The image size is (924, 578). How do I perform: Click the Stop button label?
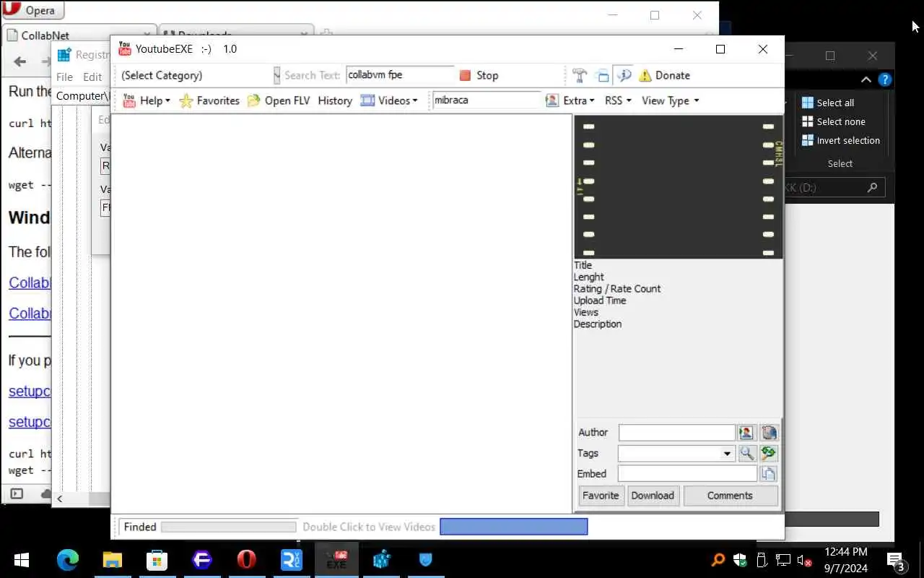pyautogui.click(x=487, y=75)
